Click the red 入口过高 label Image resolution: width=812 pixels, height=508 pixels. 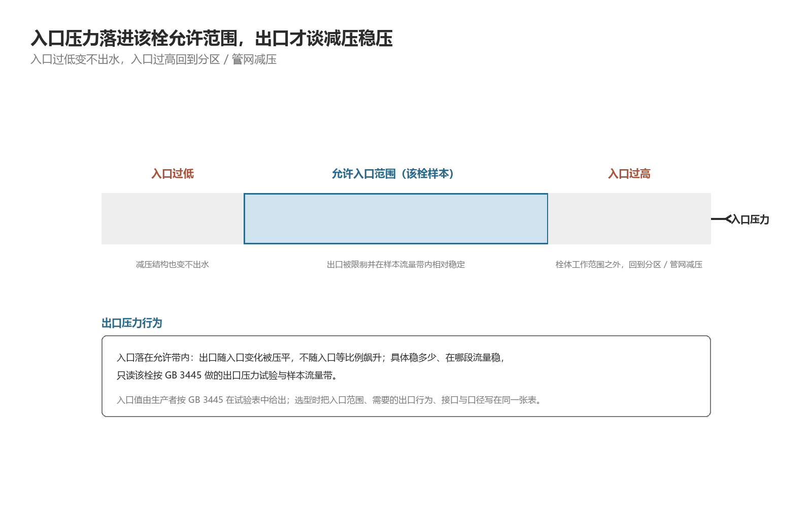coord(629,174)
